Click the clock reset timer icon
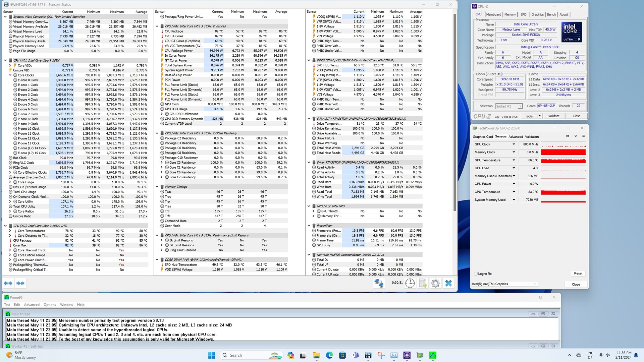Screen dimensions: 644x362 pos(410,283)
